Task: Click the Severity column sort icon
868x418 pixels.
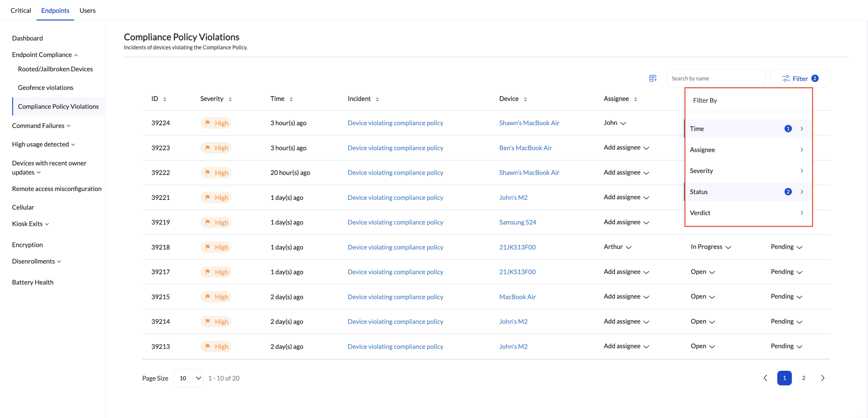Action: [x=230, y=99]
